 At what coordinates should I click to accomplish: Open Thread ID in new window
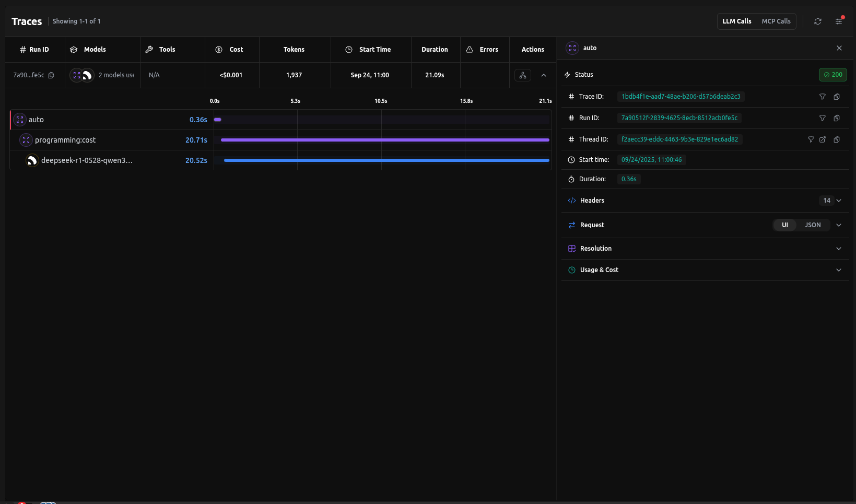823,139
